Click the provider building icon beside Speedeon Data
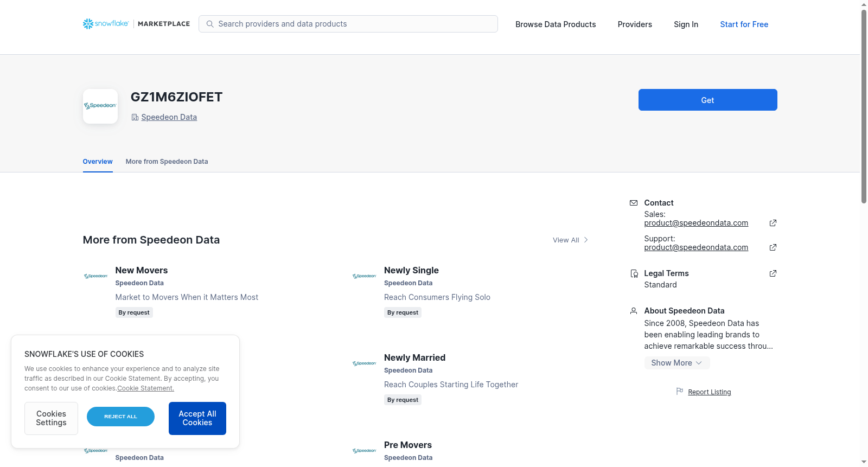This screenshot has height=467, width=868. [135, 117]
